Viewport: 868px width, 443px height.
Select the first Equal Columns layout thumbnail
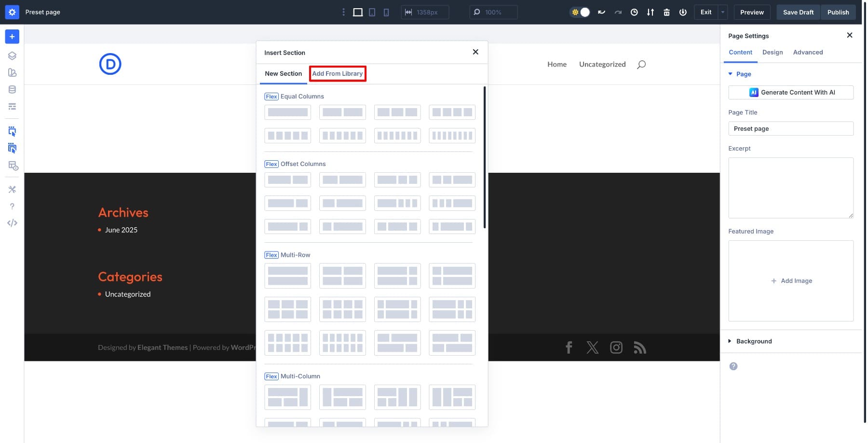tap(287, 111)
